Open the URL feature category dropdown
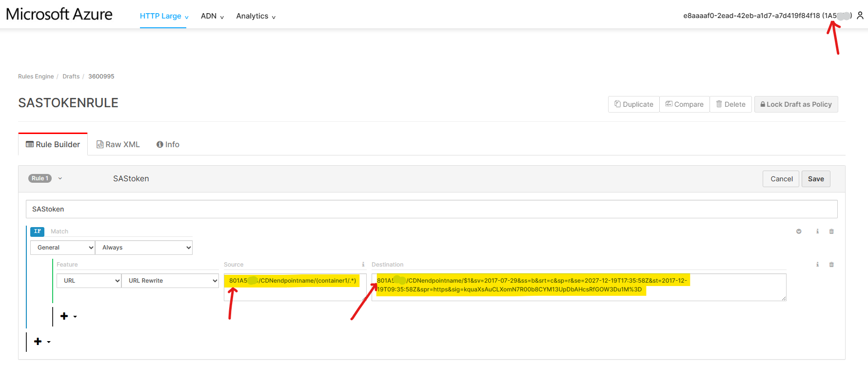Viewport: 868px width, 365px height. [89, 281]
